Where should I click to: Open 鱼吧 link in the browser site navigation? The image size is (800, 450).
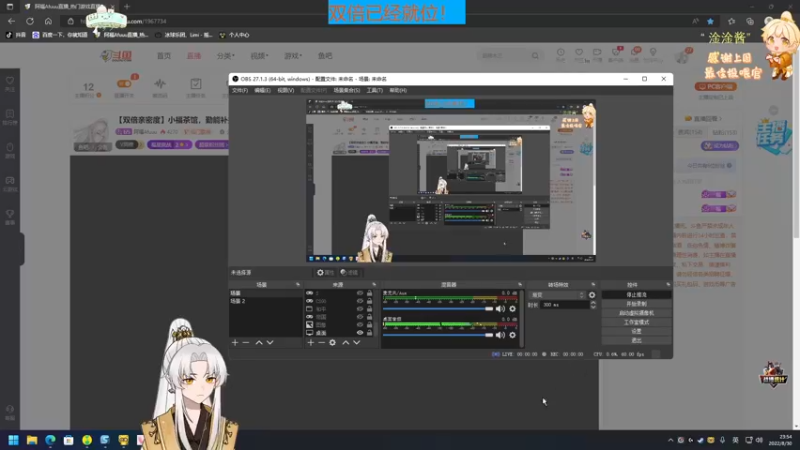325,56
